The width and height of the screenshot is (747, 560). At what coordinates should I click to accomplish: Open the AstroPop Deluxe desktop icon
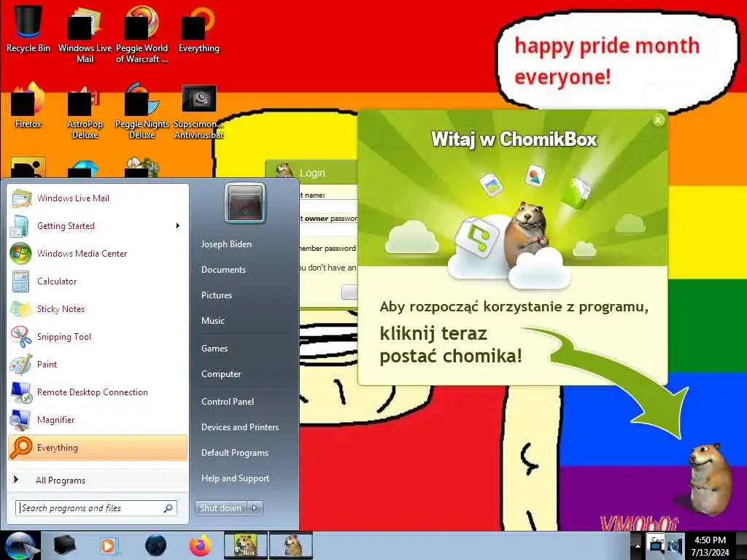[x=85, y=112]
